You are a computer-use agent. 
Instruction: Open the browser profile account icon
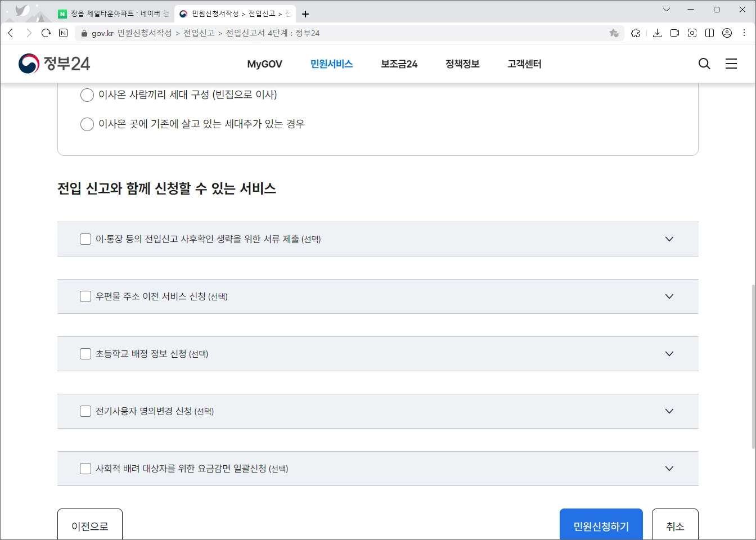click(x=726, y=33)
